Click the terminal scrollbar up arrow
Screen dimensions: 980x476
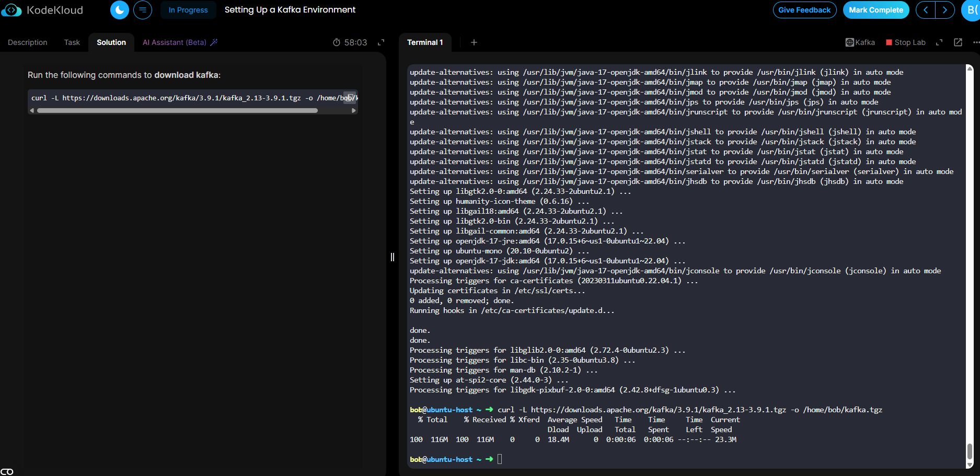970,68
